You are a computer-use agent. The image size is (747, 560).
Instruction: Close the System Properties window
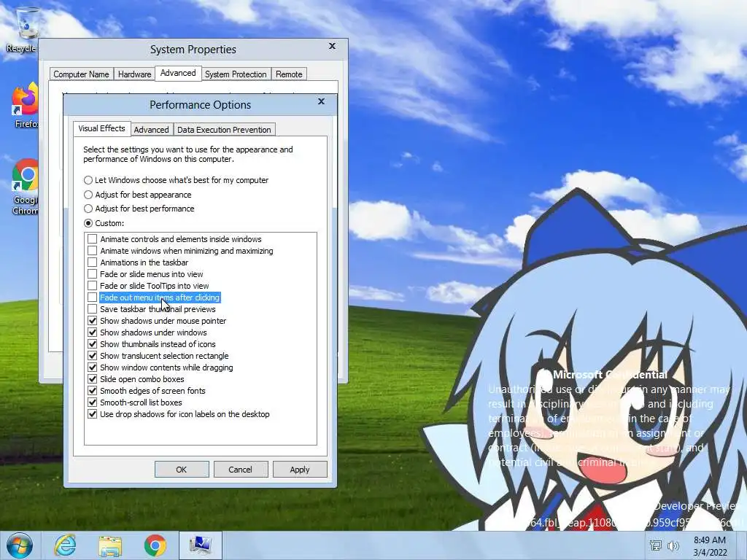(332, 46)
